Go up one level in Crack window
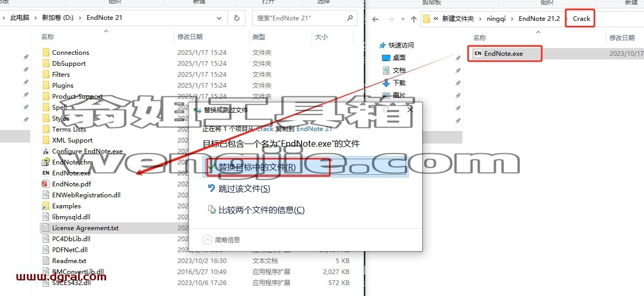 click(414, 19)
